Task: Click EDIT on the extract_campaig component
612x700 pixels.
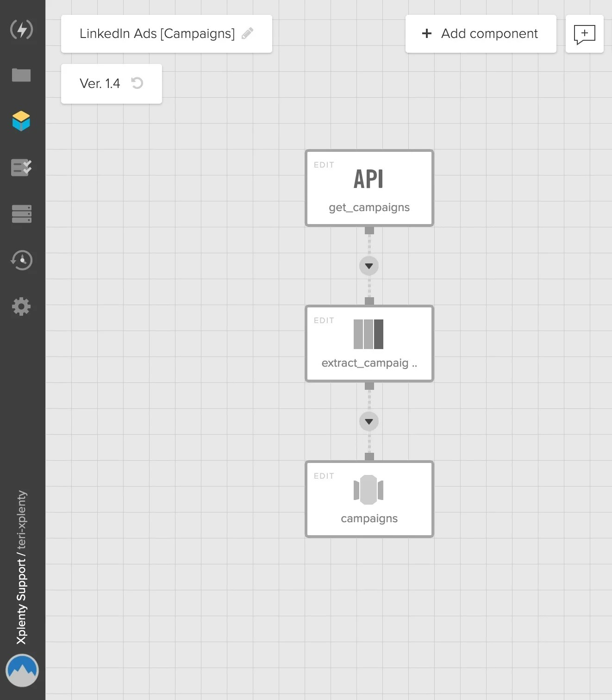Action: [x=323, y=320]
